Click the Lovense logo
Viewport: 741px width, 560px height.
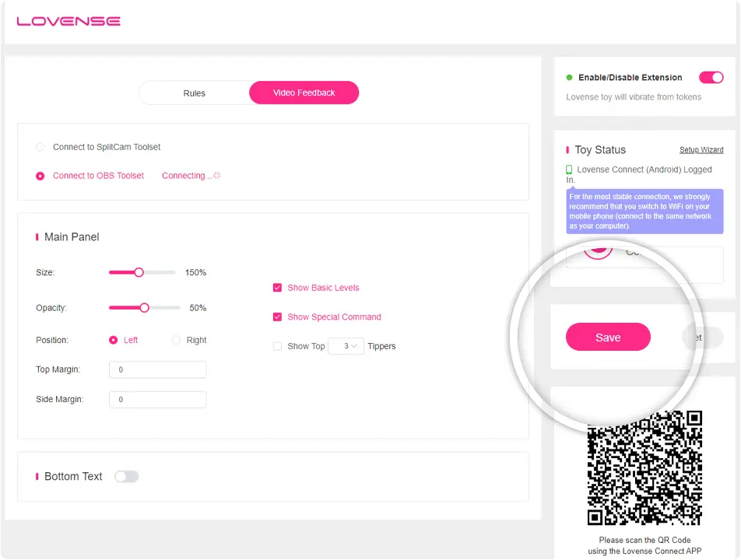pos(68,21)
